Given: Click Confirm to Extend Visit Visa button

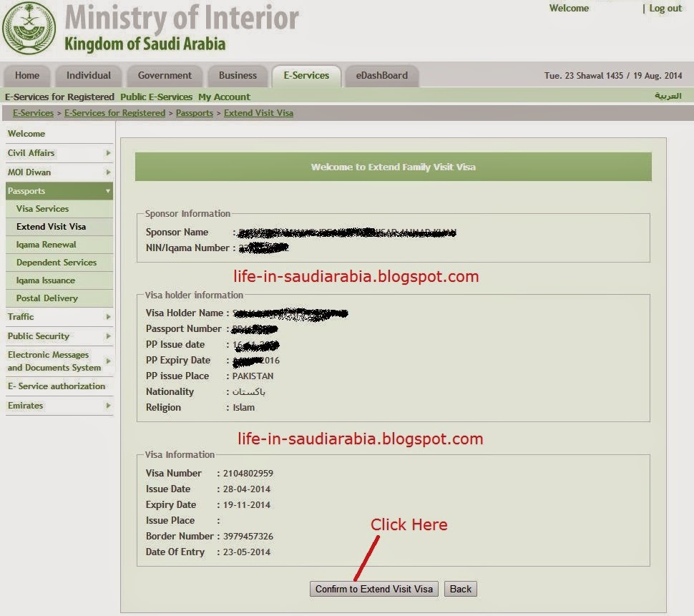Looking at the screenshot, I should point(374,589).
